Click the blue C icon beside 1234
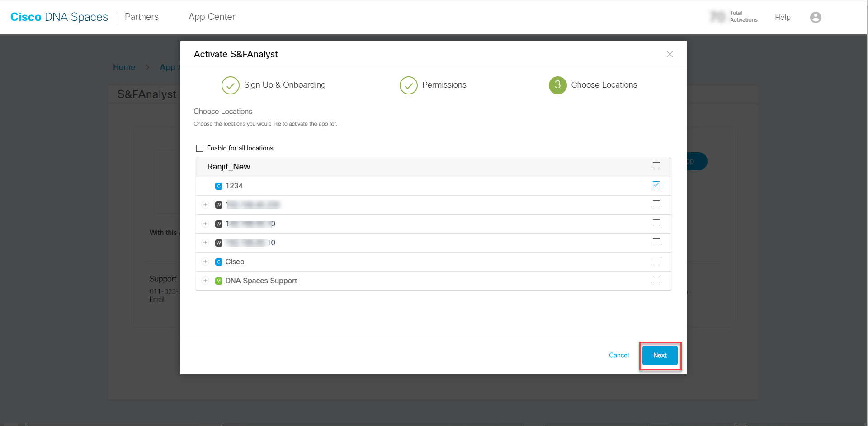This screenshot has width=868, height=426. [x=219, y=186]
